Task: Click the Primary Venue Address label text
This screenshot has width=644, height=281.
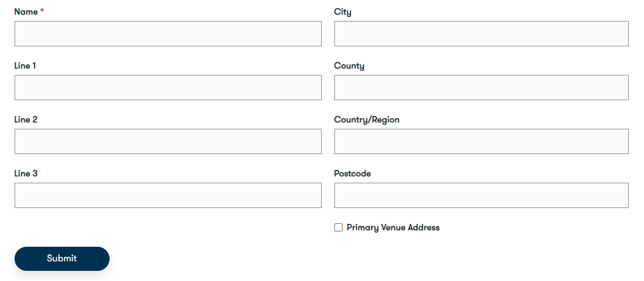Action: pos(393,228)
